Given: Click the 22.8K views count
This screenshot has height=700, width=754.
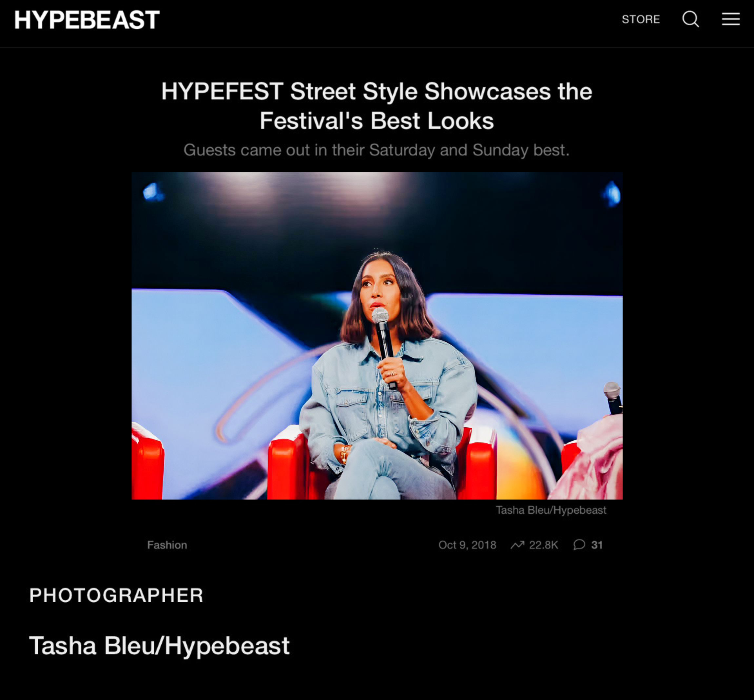Looking at the screenshot, I should coord(543,545).
